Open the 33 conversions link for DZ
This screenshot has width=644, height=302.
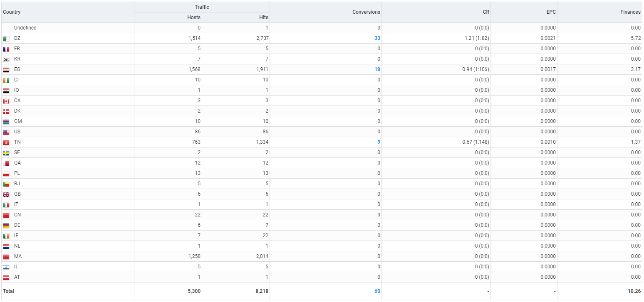377,38
